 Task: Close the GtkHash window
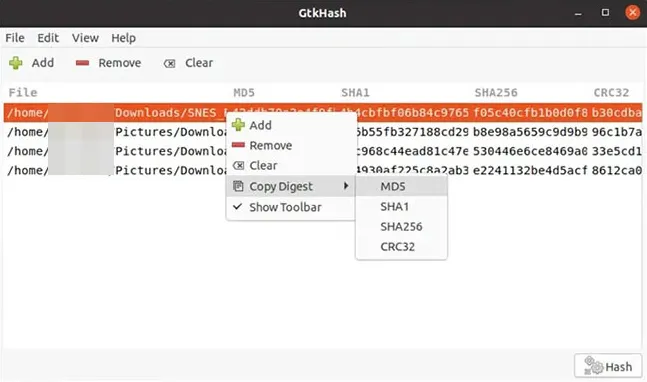click(633, 13)
